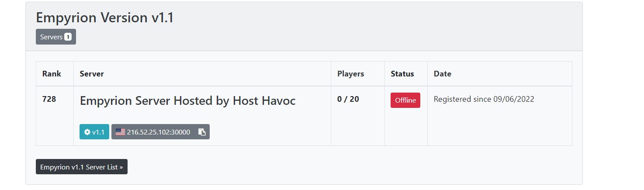Select the 216.52.25.102:30000 address text
This screenshot has width=644, height=190.
[x=158, y=132]
